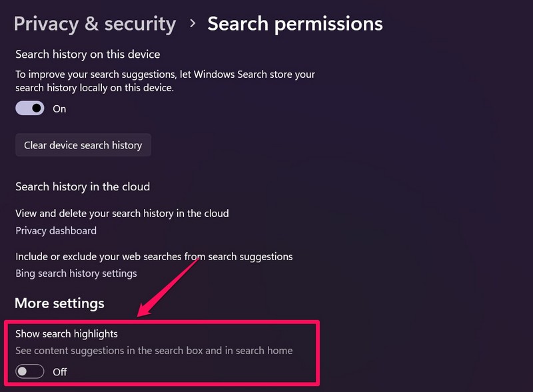533x392 pixels.
Task: Click the More settings section heading
Action: [59, 303]
